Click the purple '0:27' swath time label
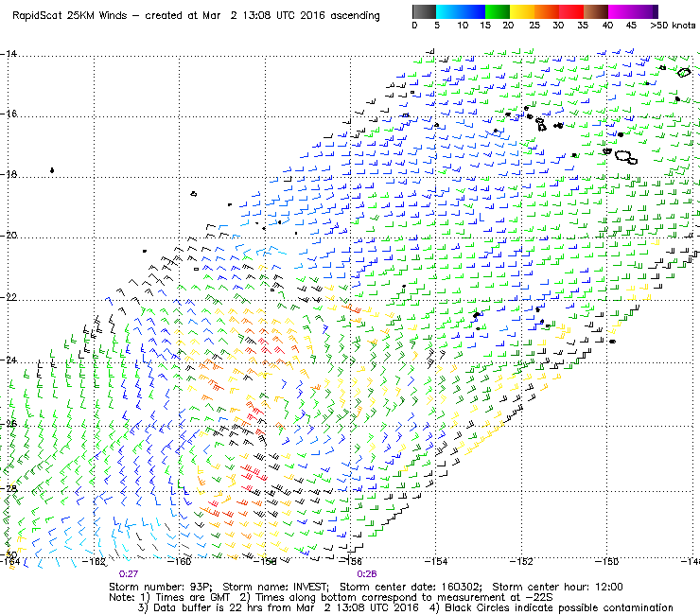 (129, 574)
